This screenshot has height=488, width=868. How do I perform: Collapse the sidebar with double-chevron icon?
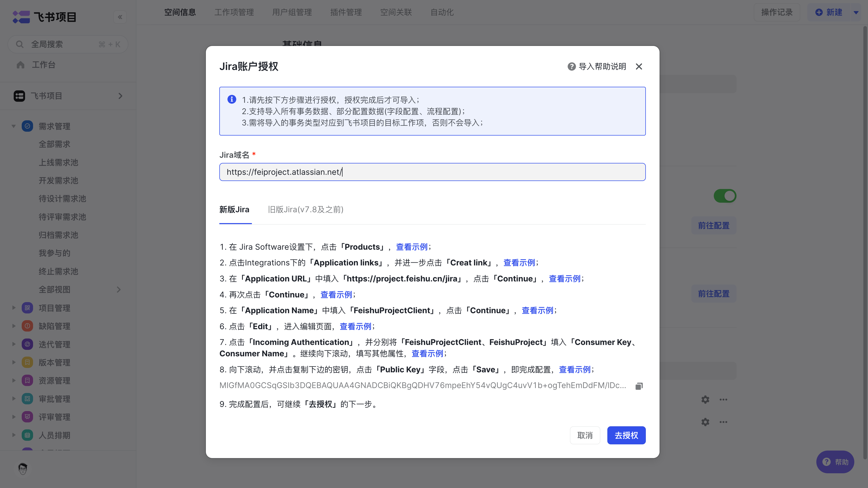[x=120, y=17]
